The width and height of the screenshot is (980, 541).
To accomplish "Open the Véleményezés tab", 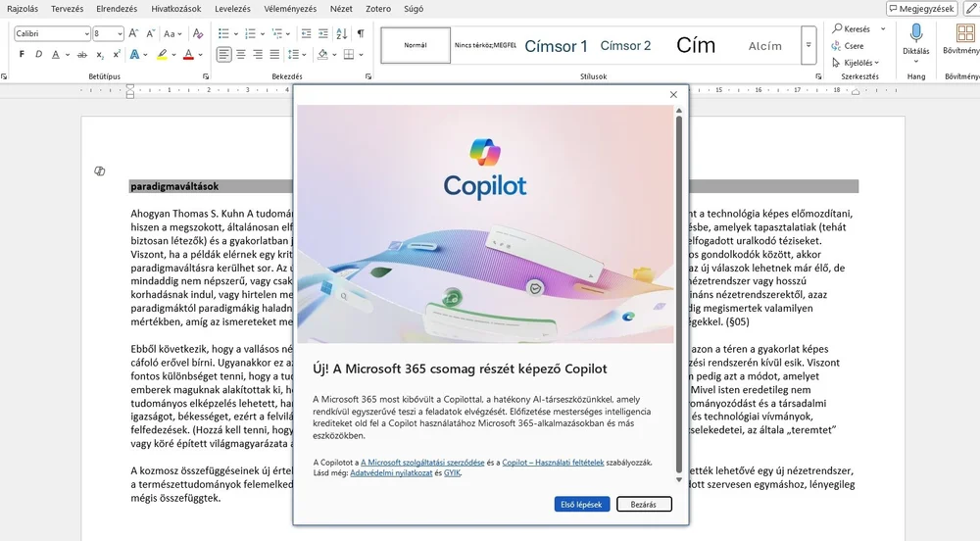I will coord(290,9).
